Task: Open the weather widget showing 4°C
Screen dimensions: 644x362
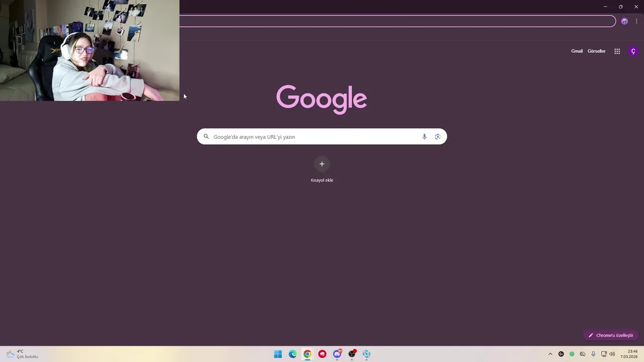Action: 22,354
